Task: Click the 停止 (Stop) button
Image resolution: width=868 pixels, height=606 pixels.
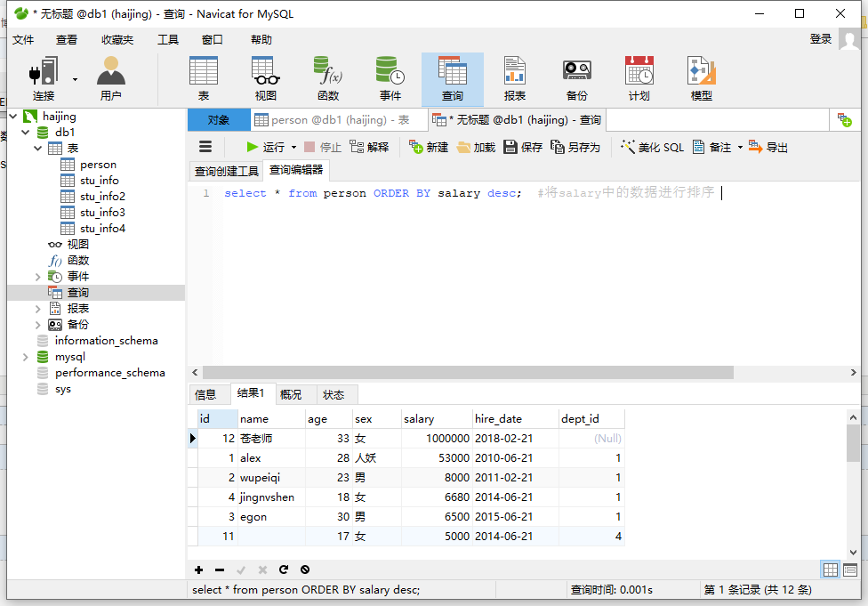Action: (323, 147)
